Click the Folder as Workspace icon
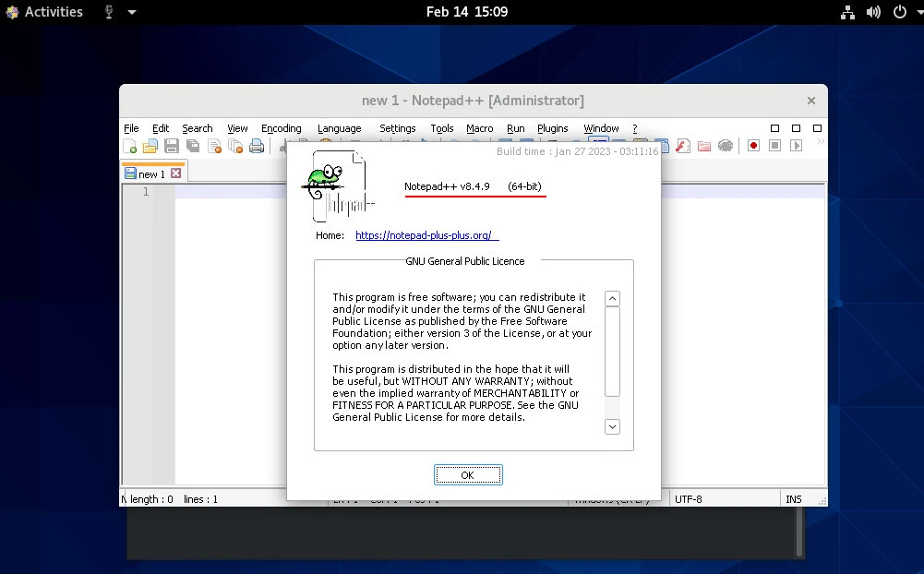The image size is (924, 574). (x=703, y=146)
